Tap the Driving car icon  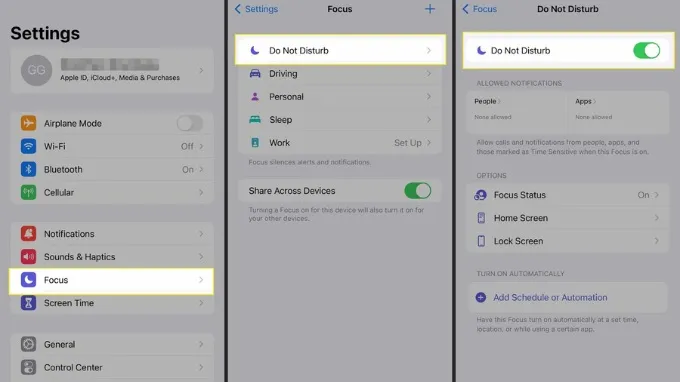pos(255,73)
